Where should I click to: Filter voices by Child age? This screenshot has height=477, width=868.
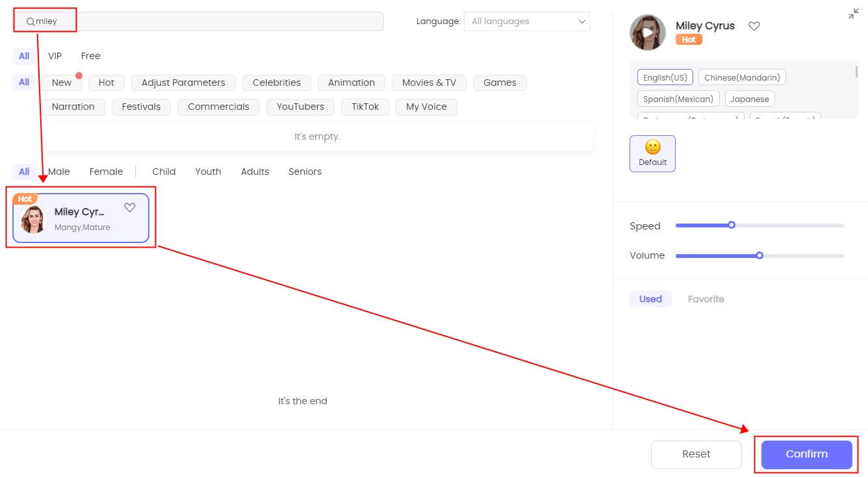coord(164,172)
